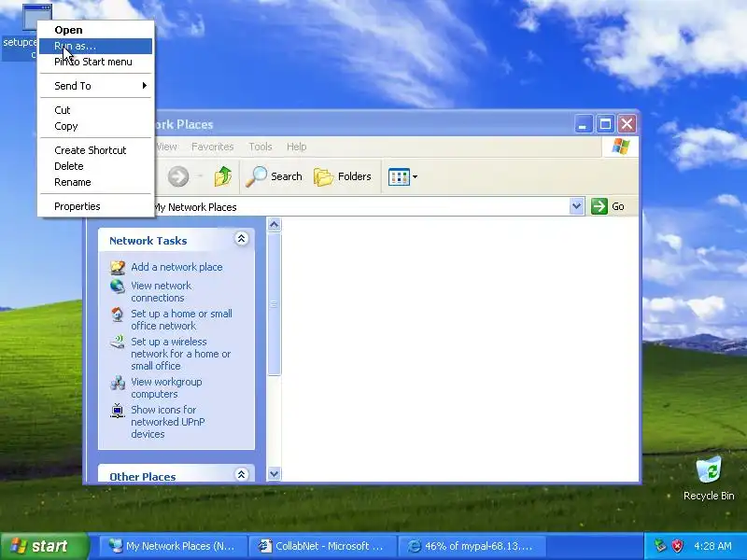Maximize the My Network Places window

[605, 125]
